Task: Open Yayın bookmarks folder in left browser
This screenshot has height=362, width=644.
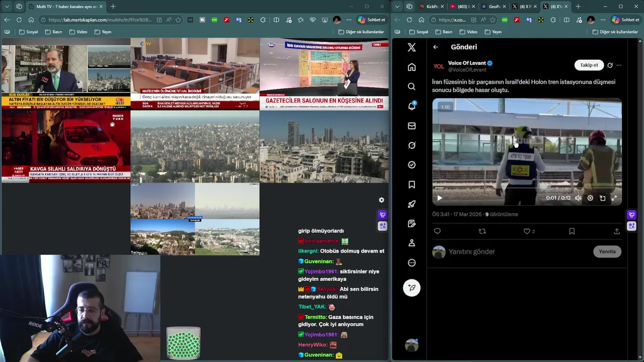Action: click(102, 32)
